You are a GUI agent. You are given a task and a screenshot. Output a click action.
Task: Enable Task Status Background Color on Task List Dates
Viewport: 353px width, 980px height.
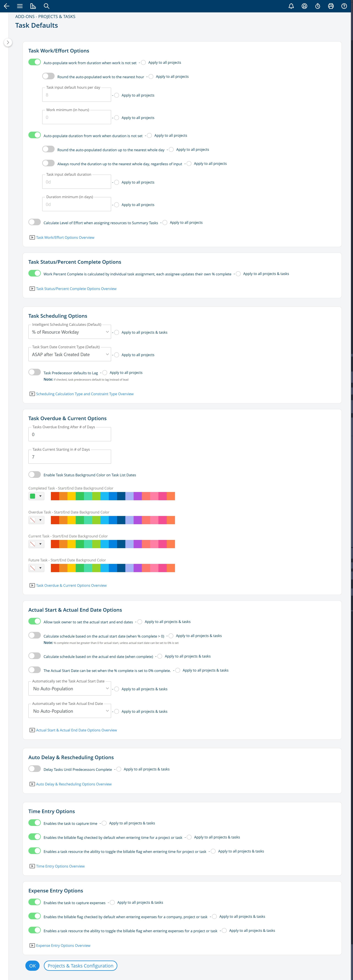[35, 474]
